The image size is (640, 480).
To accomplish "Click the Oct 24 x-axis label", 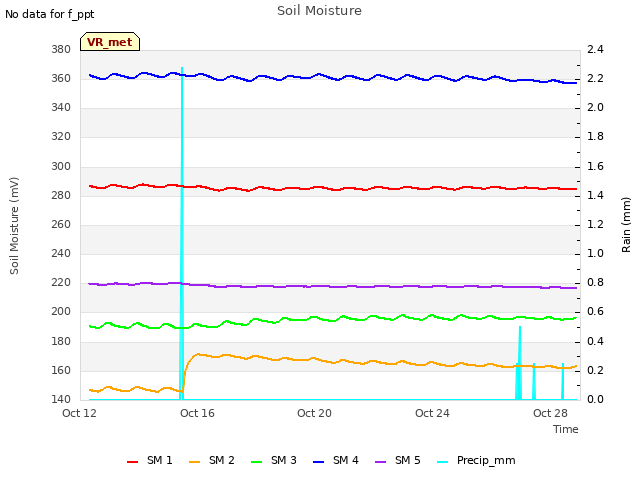I will point(432,413).
